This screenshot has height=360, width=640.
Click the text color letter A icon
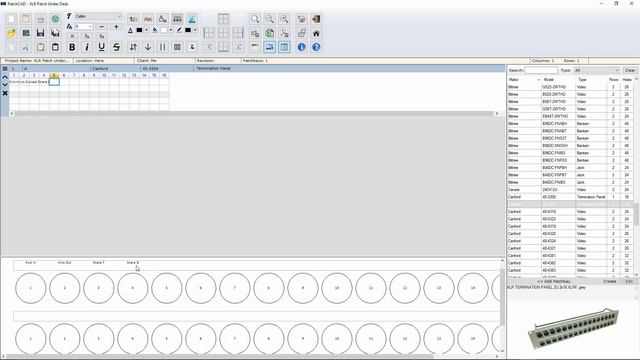[x=130, y=30]
